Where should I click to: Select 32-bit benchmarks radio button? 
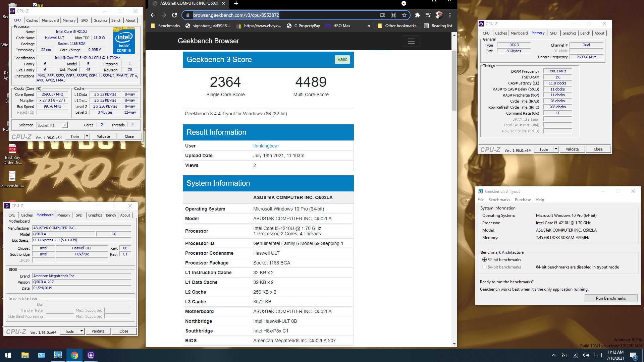tap(484, 260)
